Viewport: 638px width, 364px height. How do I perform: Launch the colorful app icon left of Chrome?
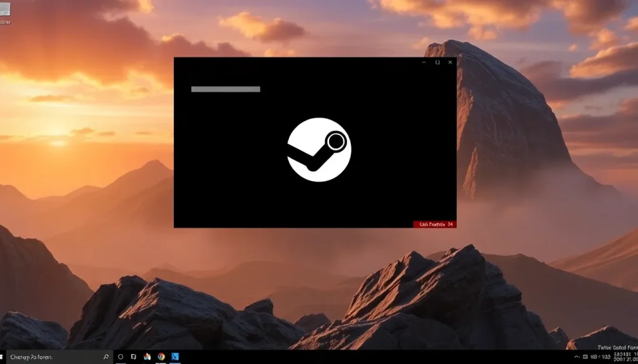tap(148, 357)
